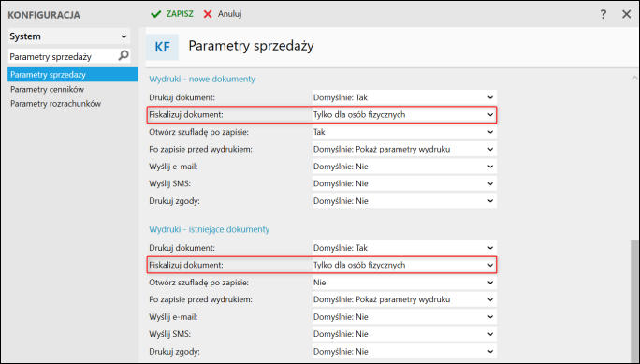
Task: Cancel changes with Anuluj button
Action: tap(223, 14)
